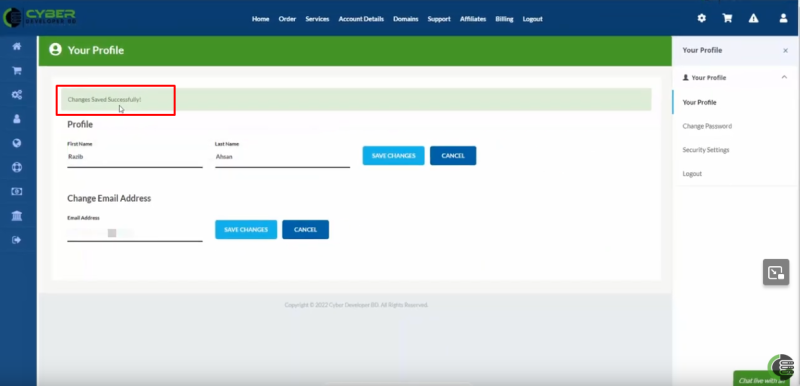Open the services gears sidebar icon
Viewport: 800px width, 386px height.
tap(17, 95)
